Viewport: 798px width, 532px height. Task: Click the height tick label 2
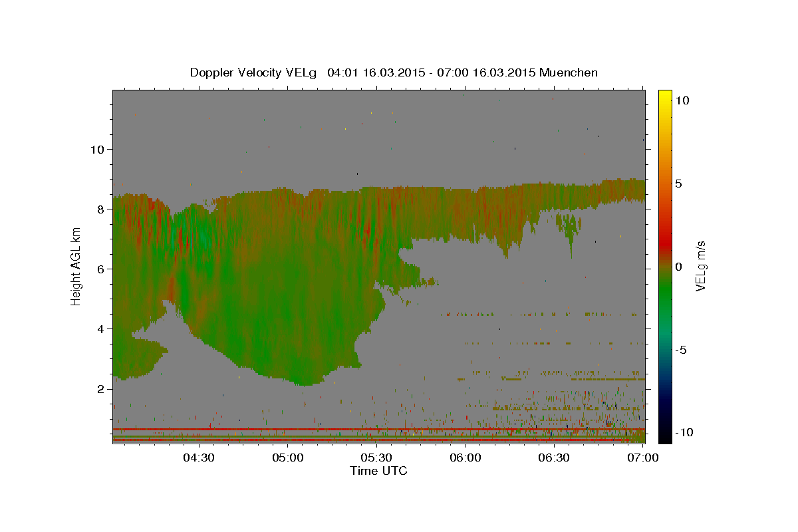click(x=101, y=388)
